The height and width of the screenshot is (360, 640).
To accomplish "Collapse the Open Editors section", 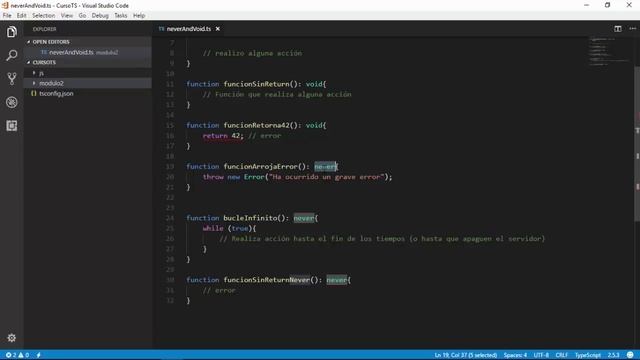I will tap(29, 42).
